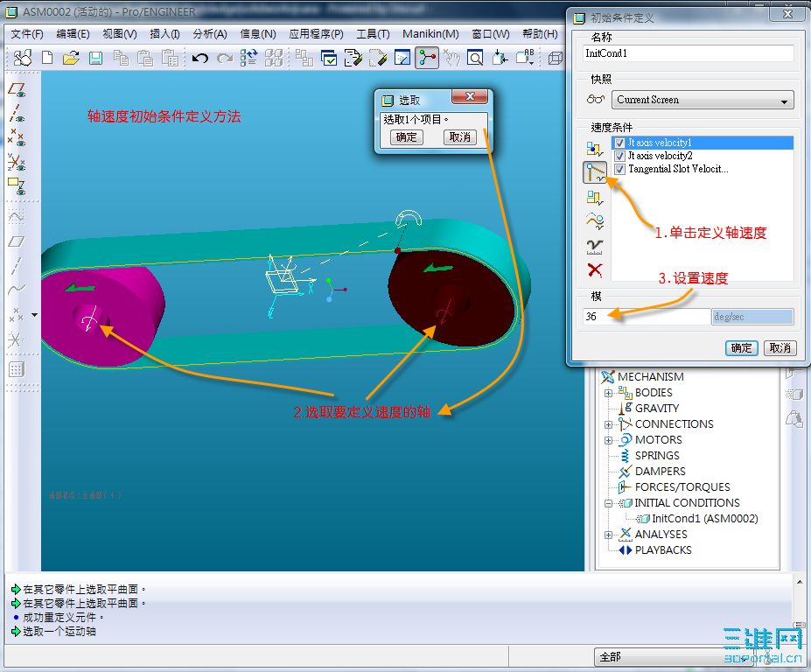Uncheck Jt axis velocity2 checkbox
This screenshot has height=672, width=811.
tap(619, 156)
